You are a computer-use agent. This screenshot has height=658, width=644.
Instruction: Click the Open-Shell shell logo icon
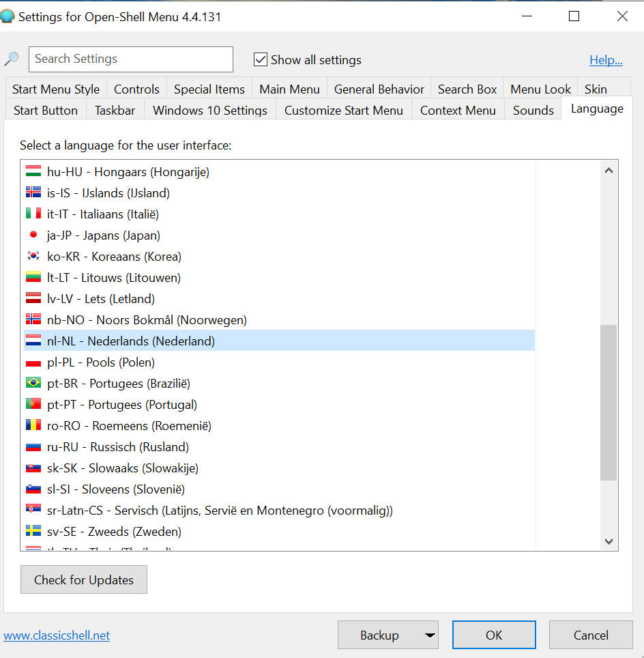pyautogui.click(x=7, y=16)
